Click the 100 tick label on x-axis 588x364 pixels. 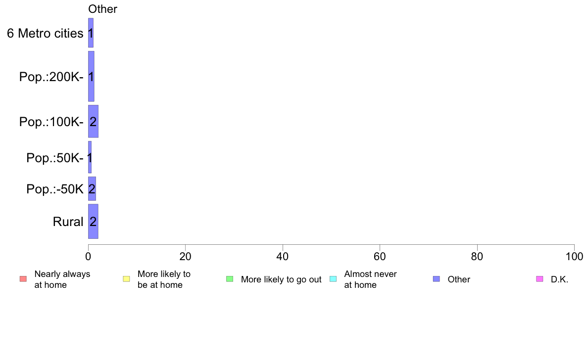click(x=574, y=256)
